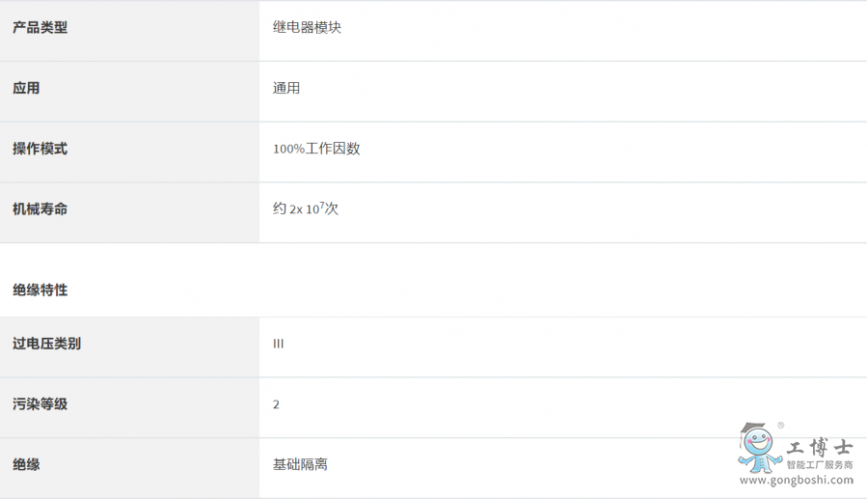Click the pollution degree value 2
The height and width of the screenshot is (499, 868).
click(x=276, y=404)
